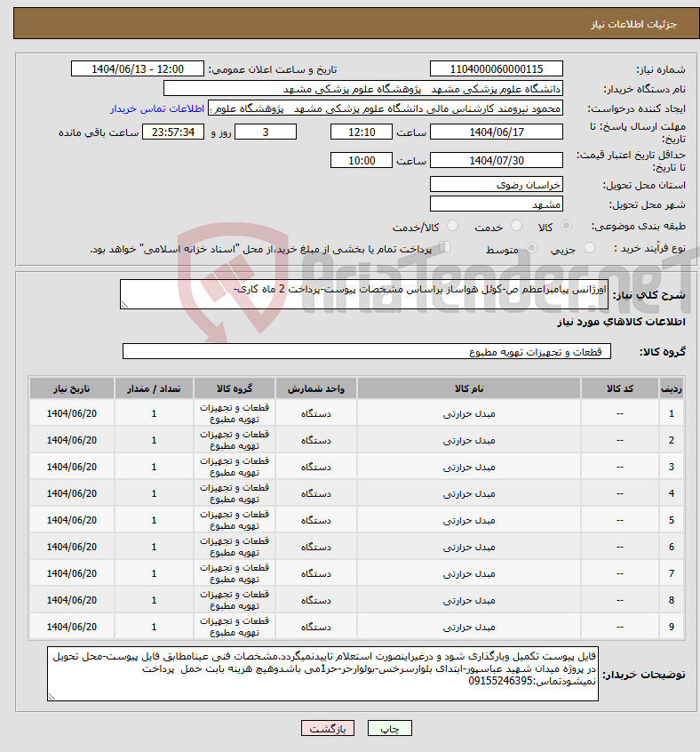Click the استان محل تحویل field خراسان رضوی
Viewport: 700px width, 752px height.
point(497,184)
